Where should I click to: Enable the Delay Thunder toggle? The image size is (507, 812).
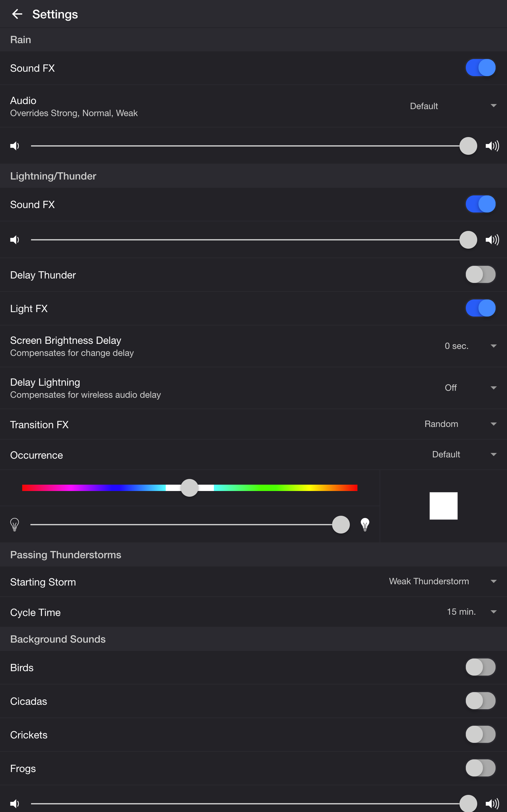click(x=480, y=274)
